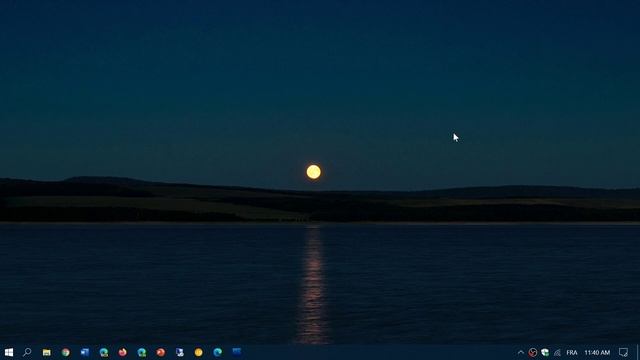Click the Show desktop strip
This screenshot has height=360, width=640.
638,352
